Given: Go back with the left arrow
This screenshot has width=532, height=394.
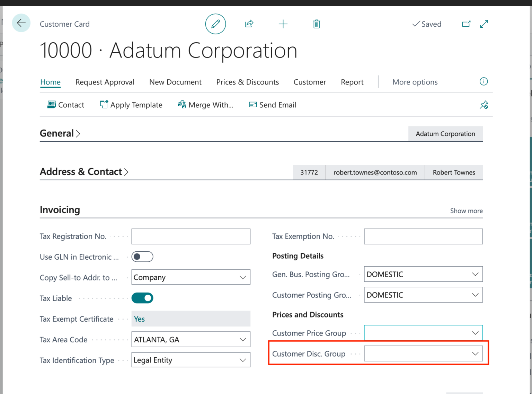Looking at the screenshot, I should click(21, 23).
